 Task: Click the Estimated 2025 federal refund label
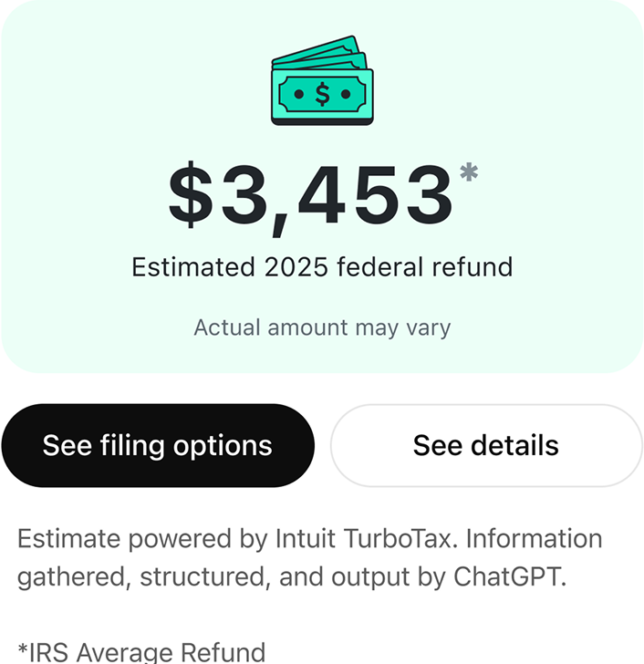click(x=322, y=267)
